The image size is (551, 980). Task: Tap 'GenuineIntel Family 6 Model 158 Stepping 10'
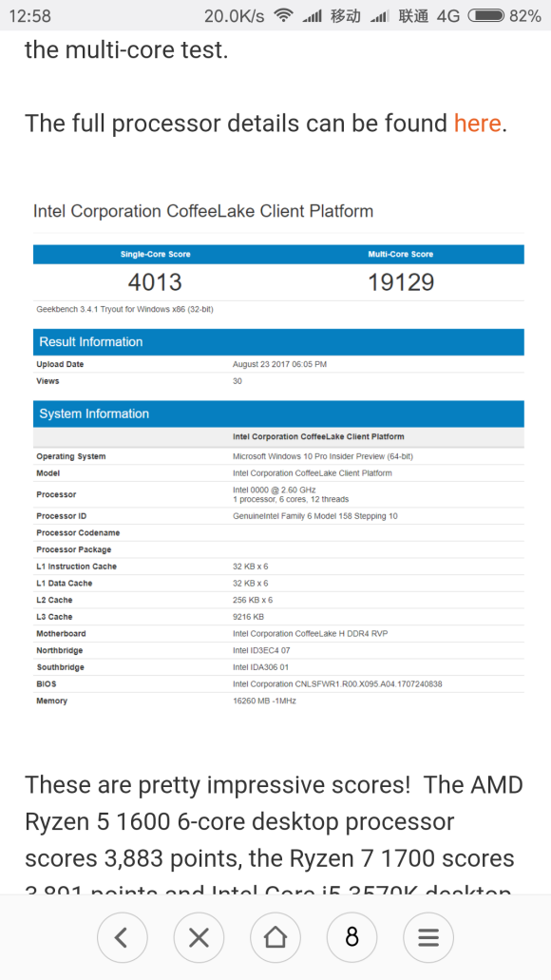click(314, 516)
